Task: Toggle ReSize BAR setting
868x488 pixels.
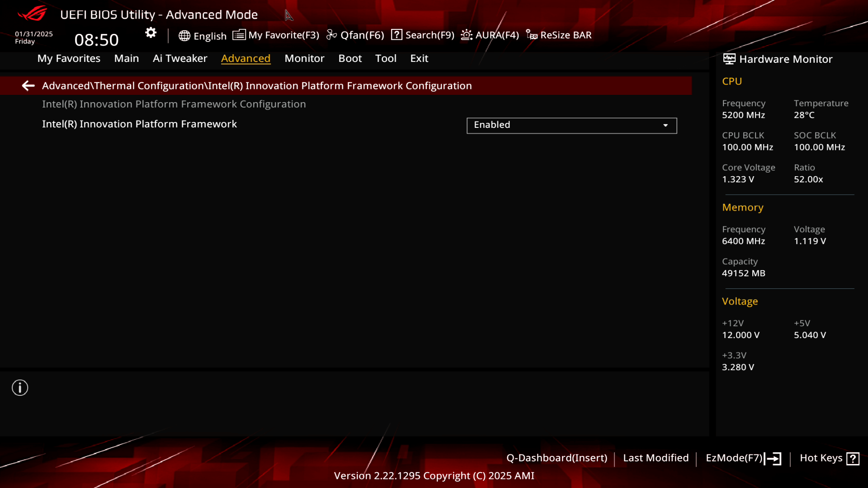Action: [x=559, y=34]
